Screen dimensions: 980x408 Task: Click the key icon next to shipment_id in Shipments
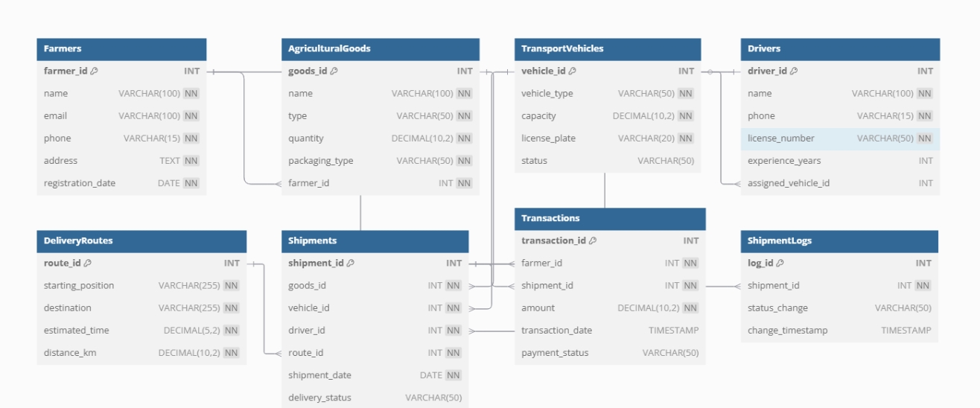(351, 264)
